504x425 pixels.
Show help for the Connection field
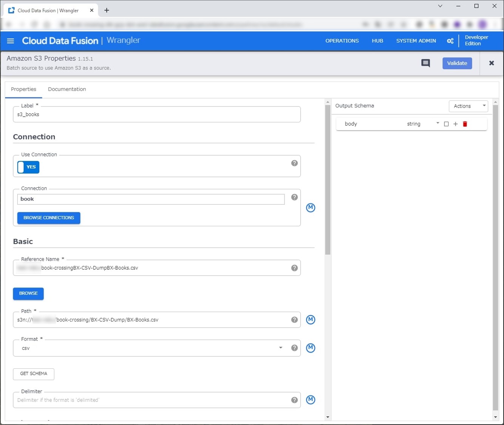point(294,197)
